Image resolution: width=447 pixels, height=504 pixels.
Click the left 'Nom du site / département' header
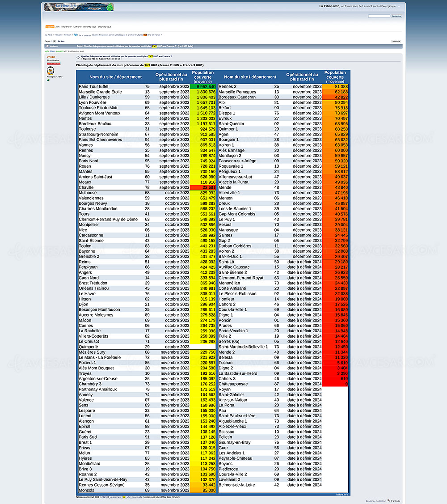point(115,77)
